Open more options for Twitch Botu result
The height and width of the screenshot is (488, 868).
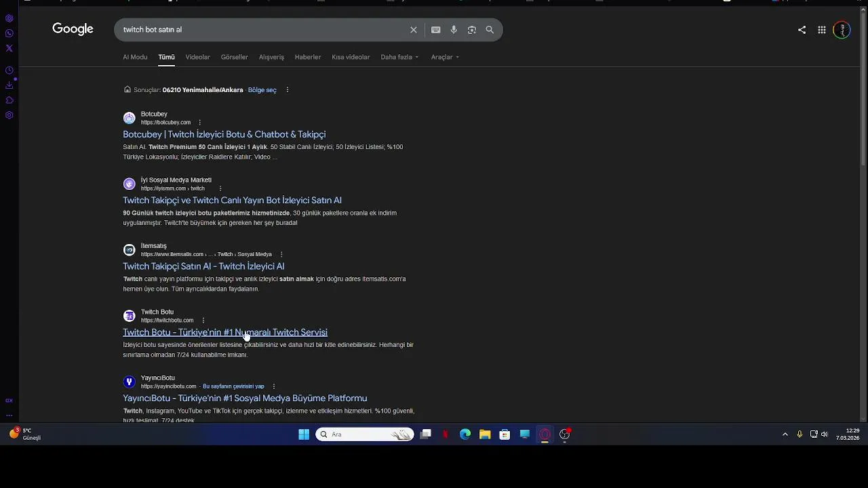(x=203, y=321)
